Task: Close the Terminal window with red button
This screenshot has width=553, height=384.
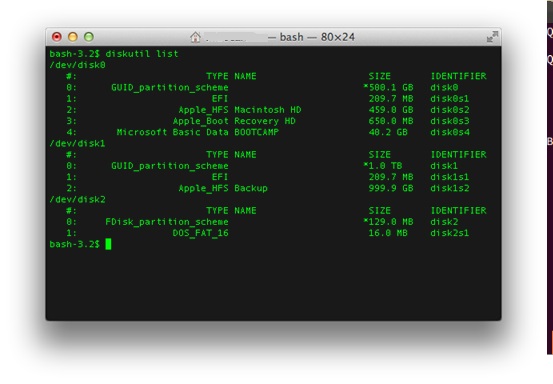Action: (x=56, y=37)
